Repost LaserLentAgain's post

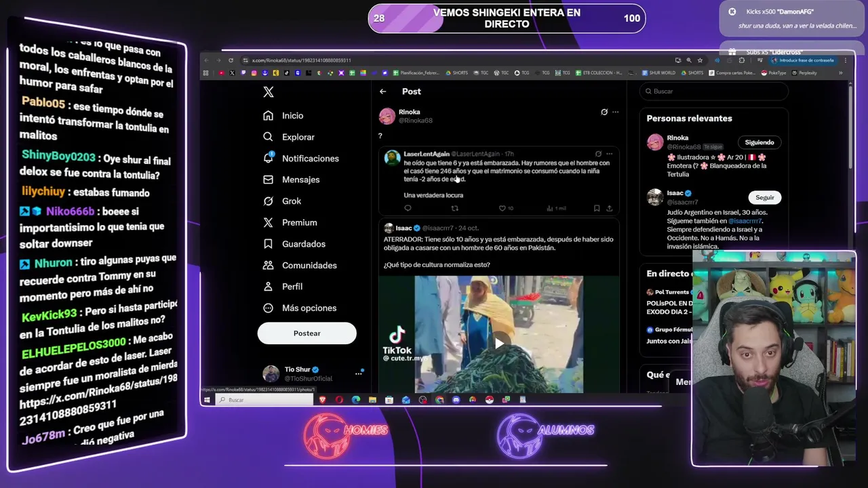[x=455, y=209]
